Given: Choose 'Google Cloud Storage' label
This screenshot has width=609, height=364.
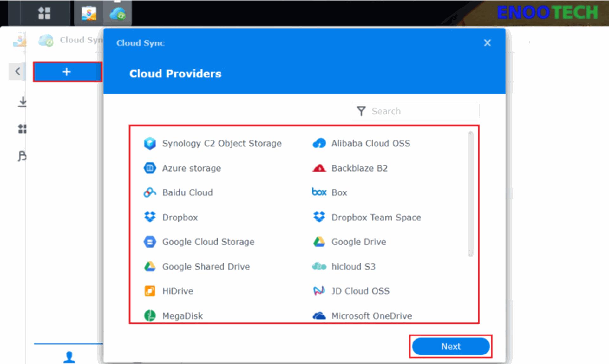Looking at the screenshot, I should coord(208,242).
